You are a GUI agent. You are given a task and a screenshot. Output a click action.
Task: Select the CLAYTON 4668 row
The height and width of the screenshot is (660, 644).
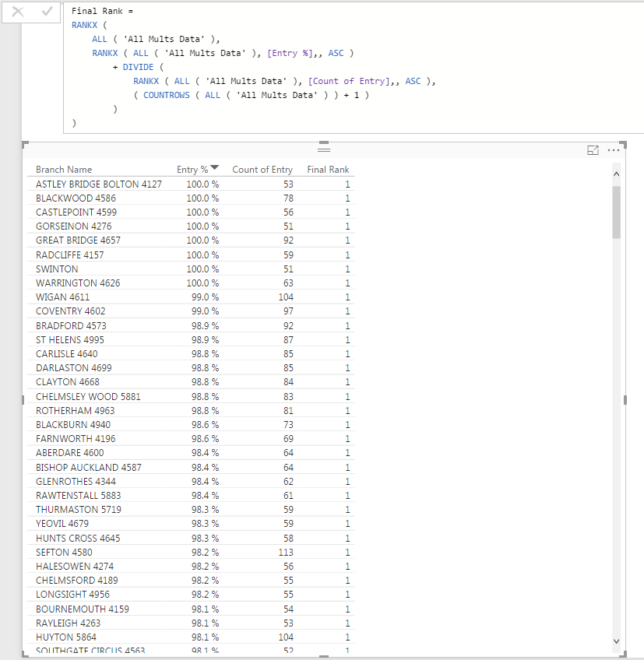coord(191,382)
